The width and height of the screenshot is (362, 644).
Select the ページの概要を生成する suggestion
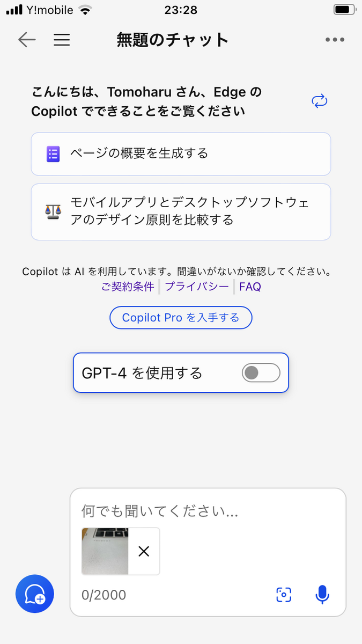click(x=181, y=153)
